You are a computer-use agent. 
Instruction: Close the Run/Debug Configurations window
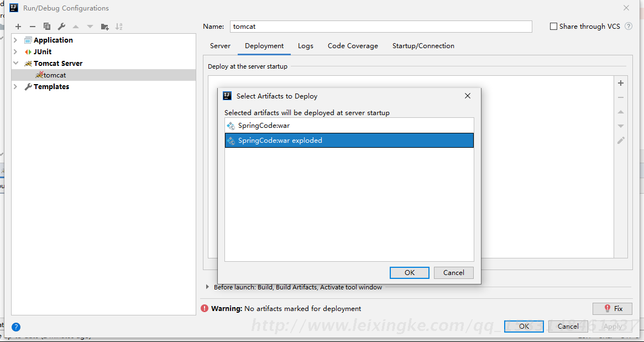coord(626,8)
